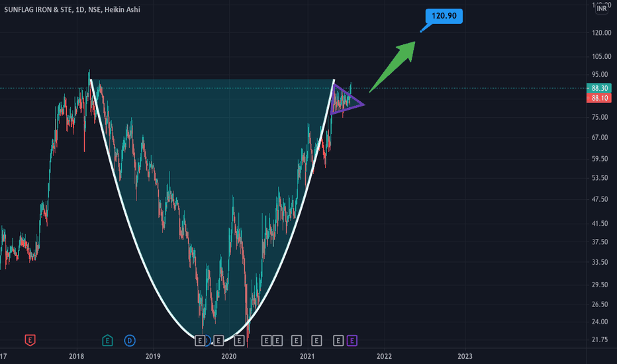Click the purple E upcoming earnings marker
The image size is (617, 364).
tap(352, 340)
